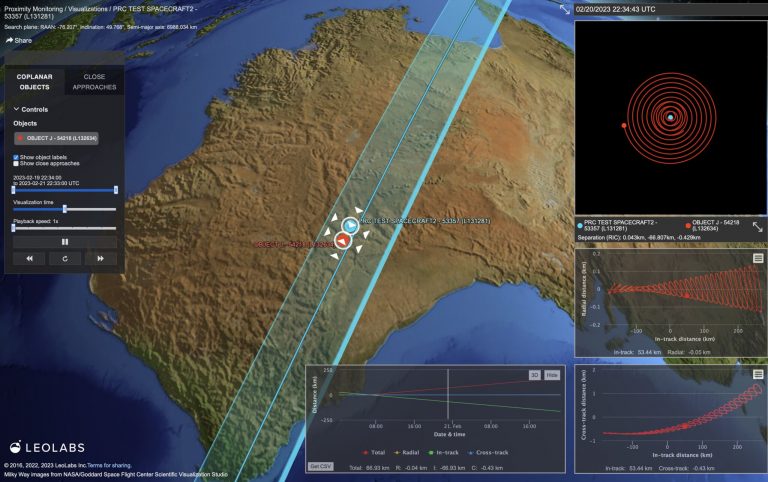Expand the map with top fullscreen arrows
Screen dimensions: 768x482
(564, 9)
